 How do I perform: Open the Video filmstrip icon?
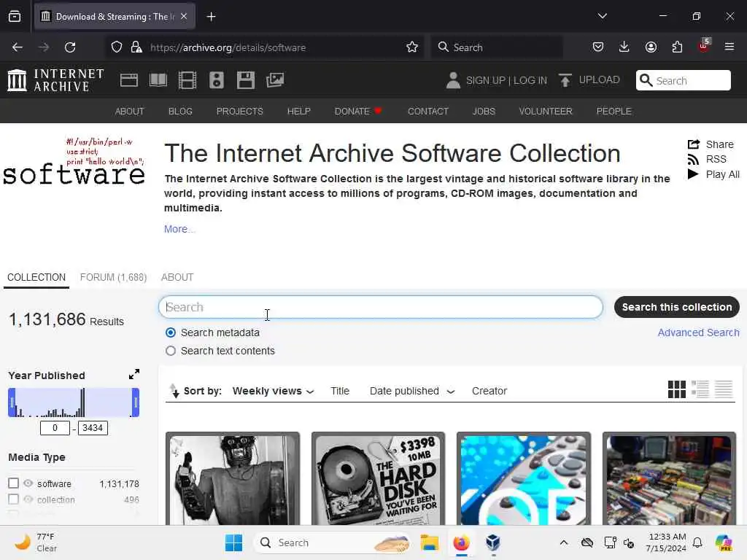coord(187,80)
